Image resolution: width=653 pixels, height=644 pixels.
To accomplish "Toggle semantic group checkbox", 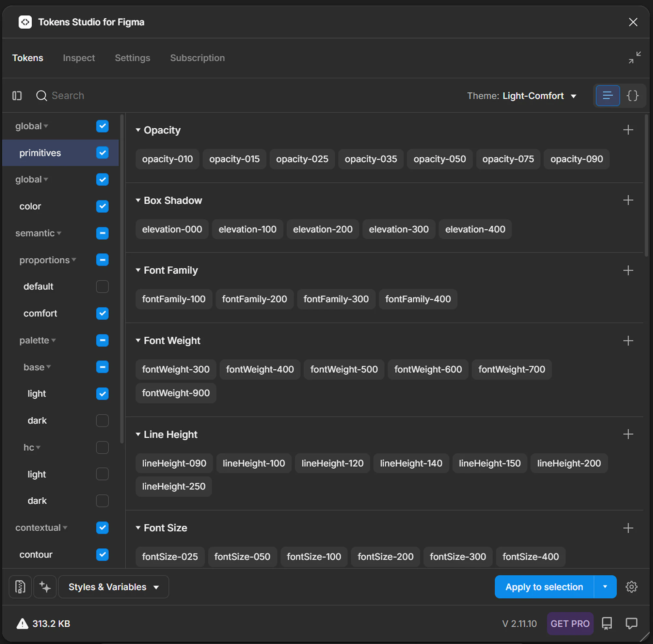I will (x=102, y=233).
